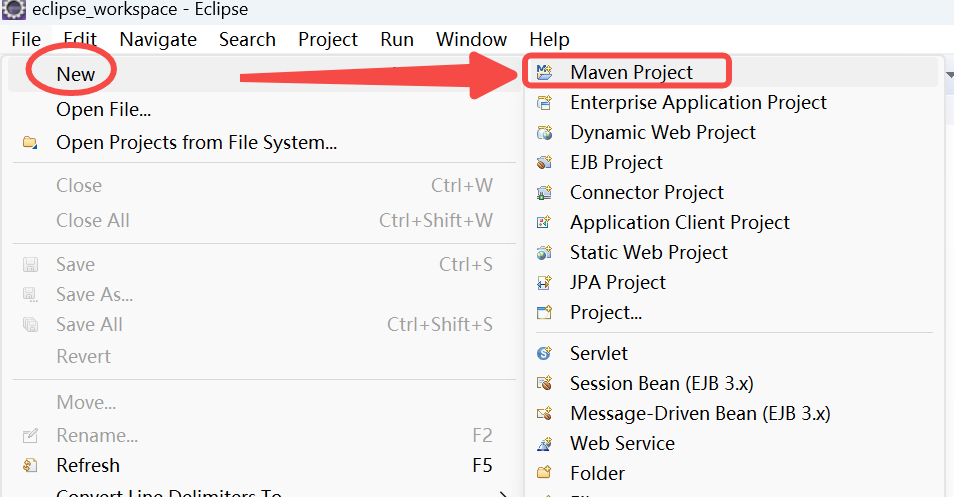Click the Maven Project icon
The width and height of the screenshot is (954, 497).
point(545,72)
